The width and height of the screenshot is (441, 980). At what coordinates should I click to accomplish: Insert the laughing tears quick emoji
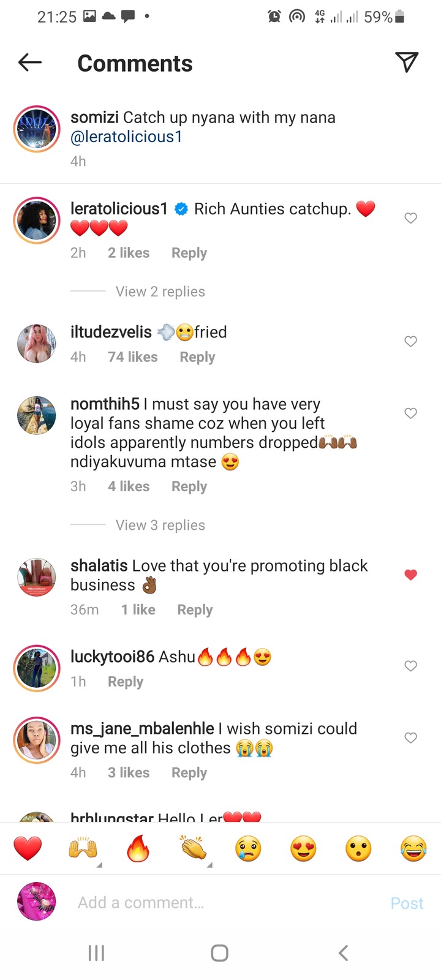(413, 849)
